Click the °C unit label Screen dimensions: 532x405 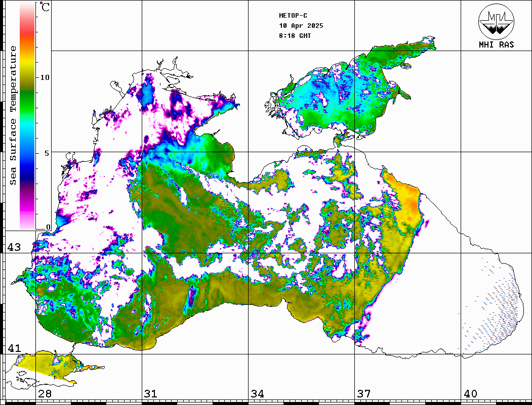pos(45,7)
